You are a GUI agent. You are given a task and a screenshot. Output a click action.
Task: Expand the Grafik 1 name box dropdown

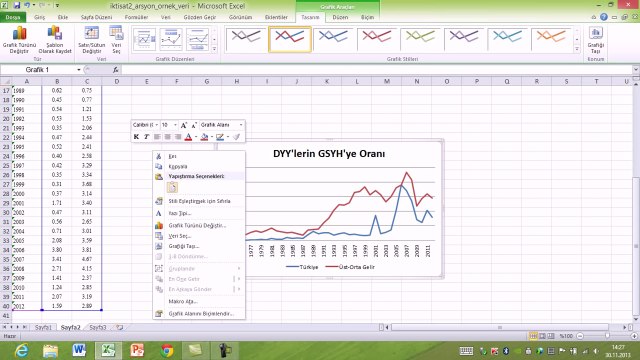coord(79,70)
